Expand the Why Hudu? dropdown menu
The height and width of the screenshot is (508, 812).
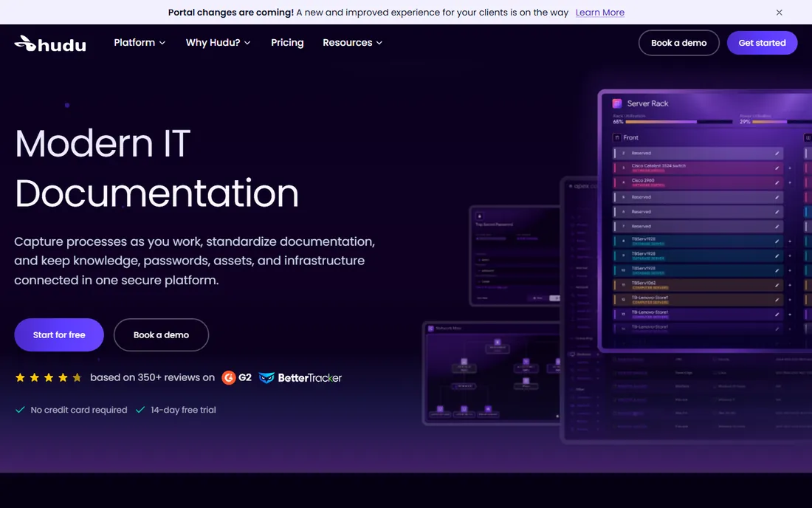click(x=218, y=43)
